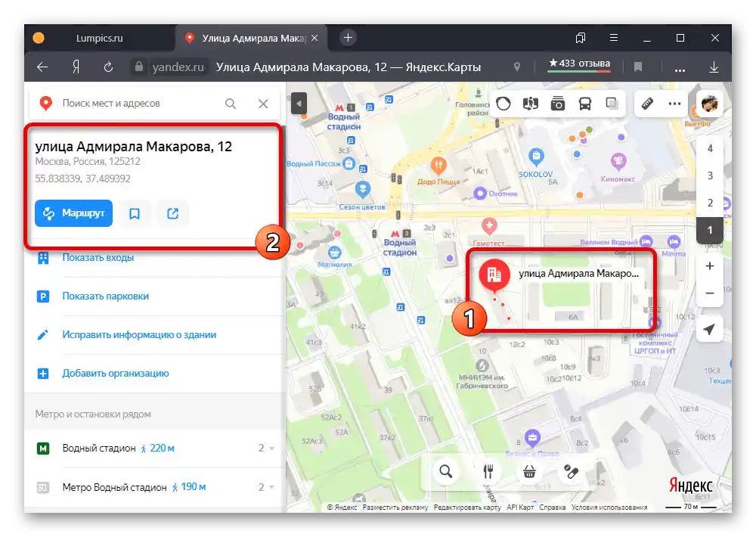Find groceries with basket icon
The height and width of the screenshot is (537, 756).
[529, 471]
